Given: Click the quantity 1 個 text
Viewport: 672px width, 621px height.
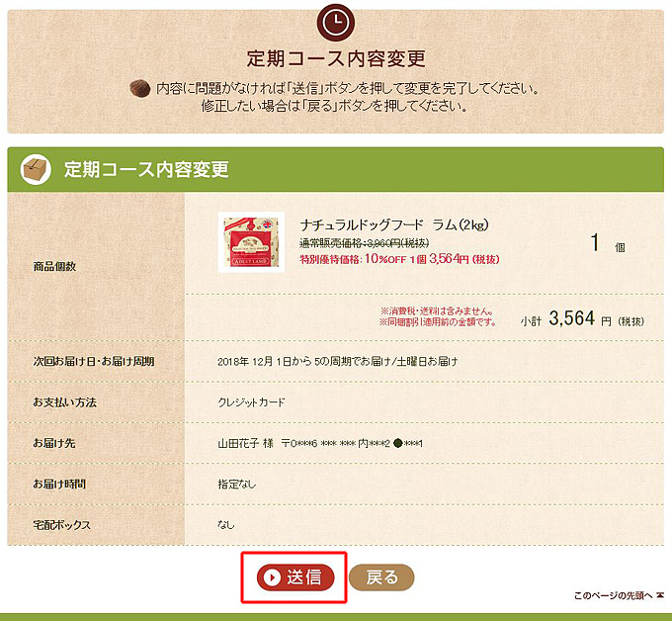Looking at the screenshot, I should (608, 242).
